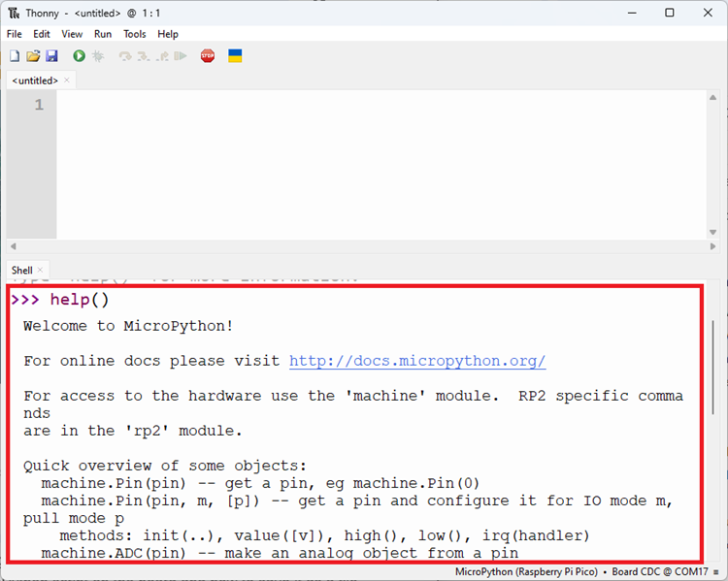Click the Thonny logo in title bar
This screenshot has width=728, height=581.
click(x=14, y=13)
